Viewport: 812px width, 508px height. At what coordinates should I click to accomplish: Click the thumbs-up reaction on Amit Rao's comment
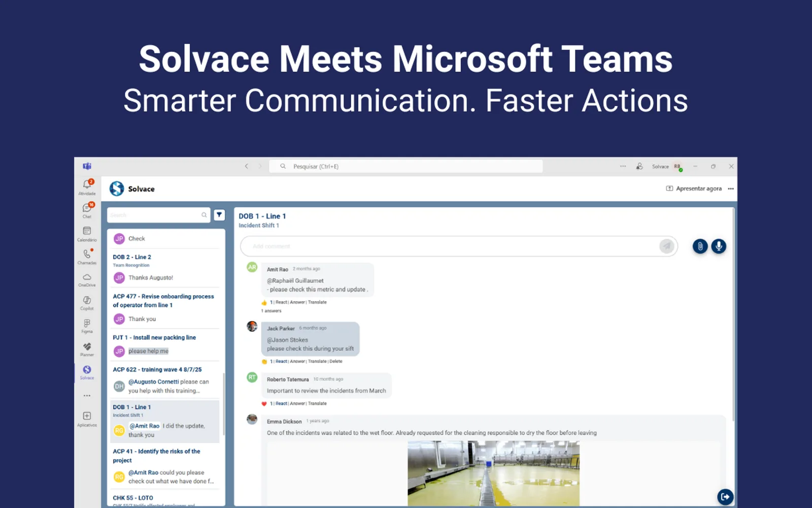coord(264,302)
